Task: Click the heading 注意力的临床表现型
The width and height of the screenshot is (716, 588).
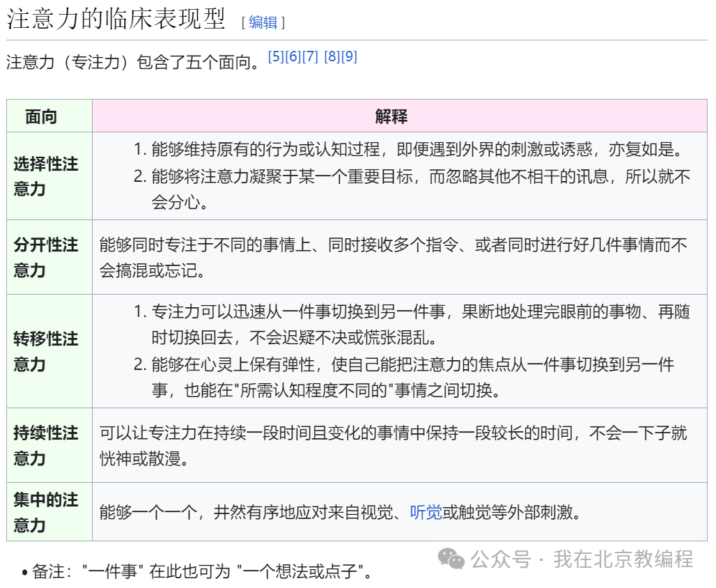Action: click(116, 20)
